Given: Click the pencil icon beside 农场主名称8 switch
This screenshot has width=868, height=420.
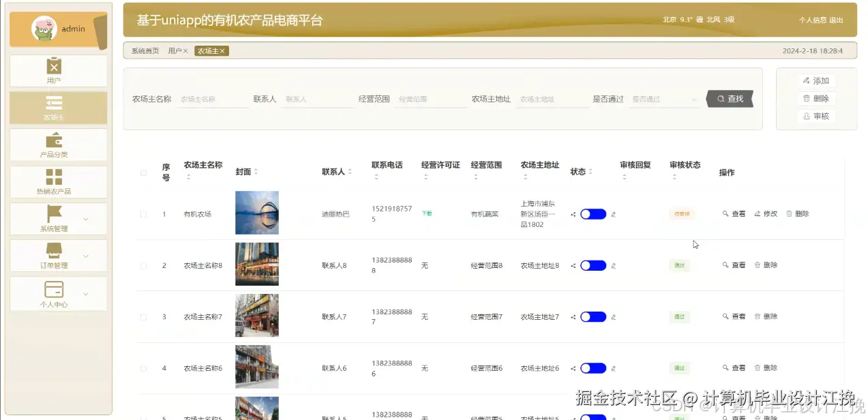Looking at the screenshot, I should point(613,265).
